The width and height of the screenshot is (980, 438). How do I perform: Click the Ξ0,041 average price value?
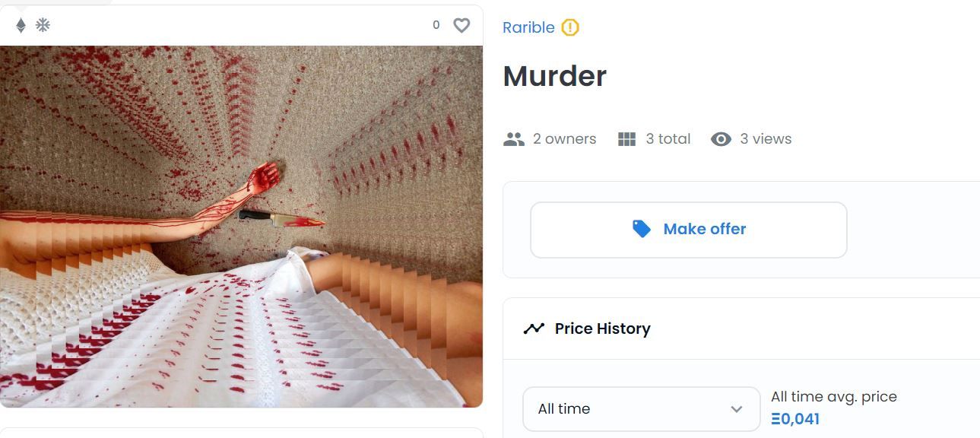(795, 419)
